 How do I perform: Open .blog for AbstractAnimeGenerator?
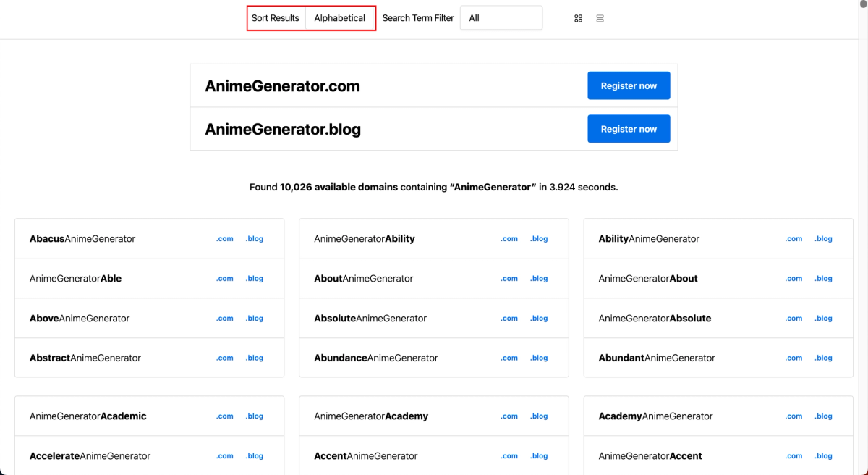tap(255, 358)
